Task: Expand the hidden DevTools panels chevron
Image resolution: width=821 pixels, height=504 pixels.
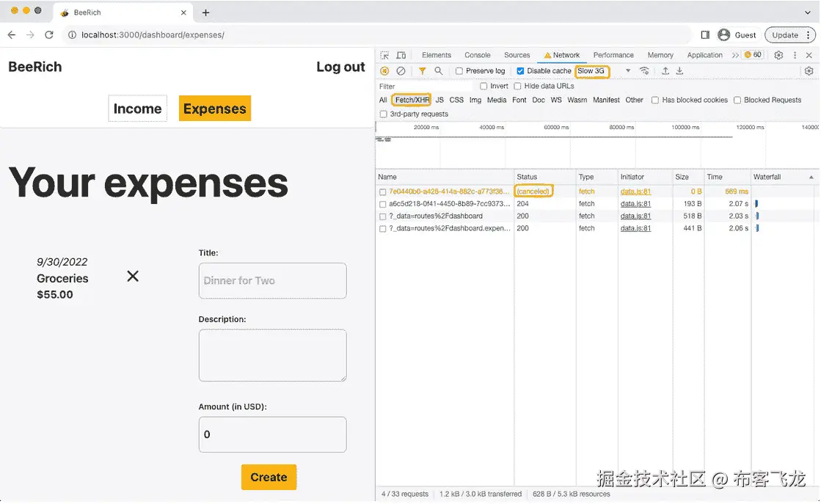Action: tap(735, 54)
